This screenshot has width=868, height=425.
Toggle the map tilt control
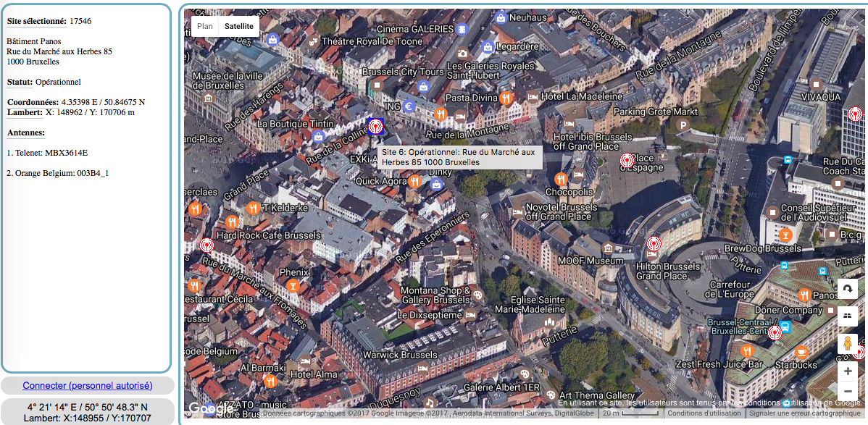pyautogui.click(x=848, y=316)
